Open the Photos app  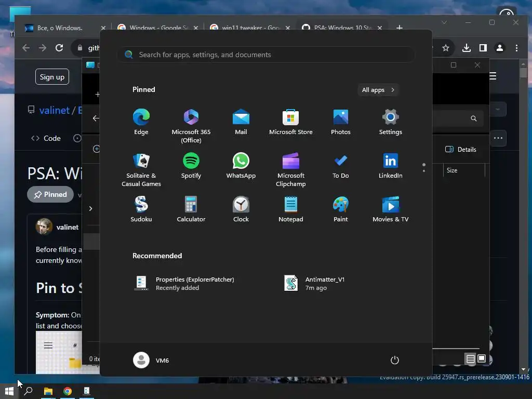(x=341, y=122)
